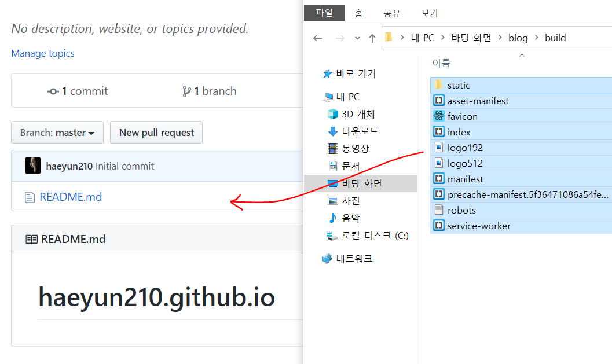Select 바로 가기 star icon in sidebar

pyautogui.click(x=327, y=73)
